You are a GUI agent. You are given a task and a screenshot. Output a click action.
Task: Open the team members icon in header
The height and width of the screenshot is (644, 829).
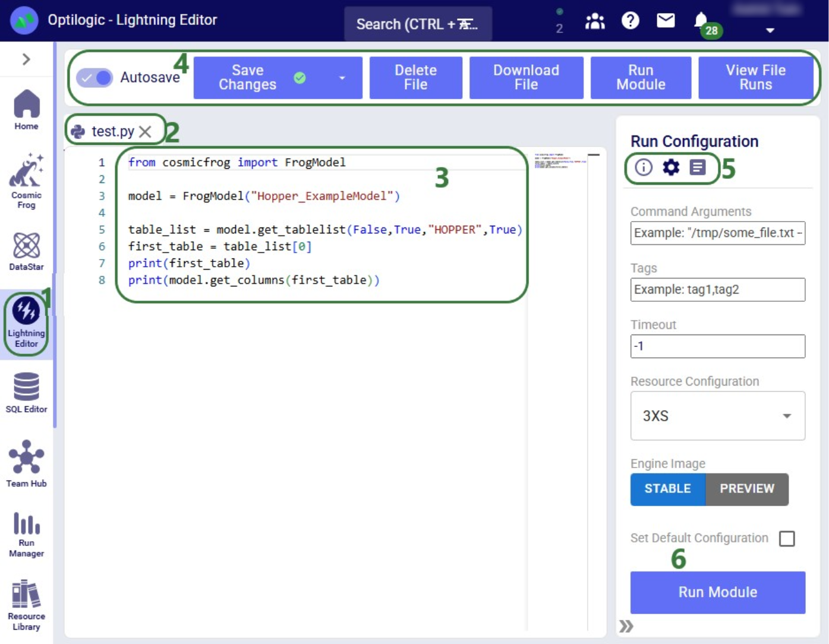coord(595,21)
